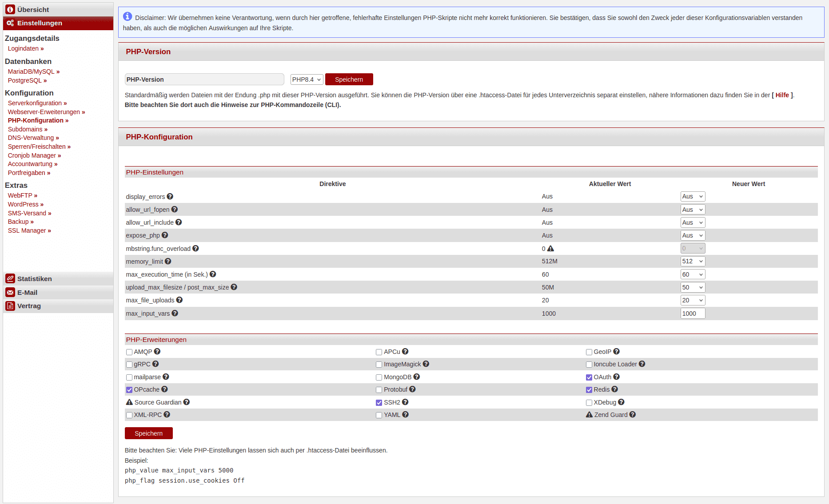Click the help icon beside ImageMagick

click(x=426, y=364)
